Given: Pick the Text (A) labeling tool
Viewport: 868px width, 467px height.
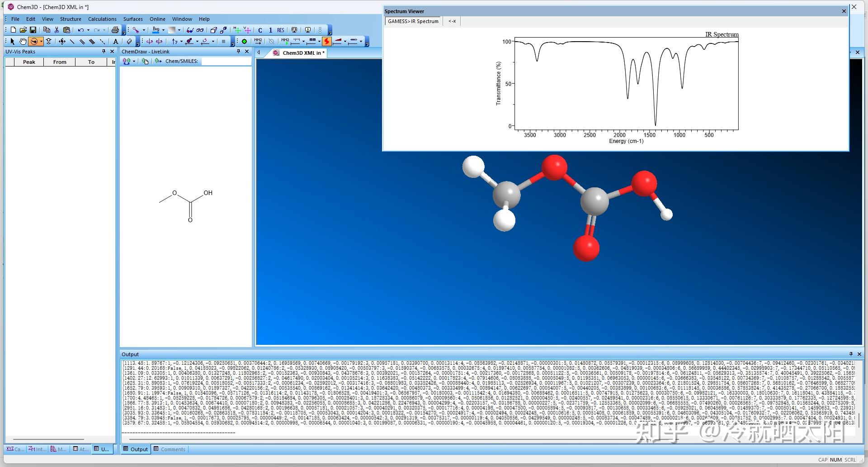Looking at the screenshot, I should pos(115,41).
